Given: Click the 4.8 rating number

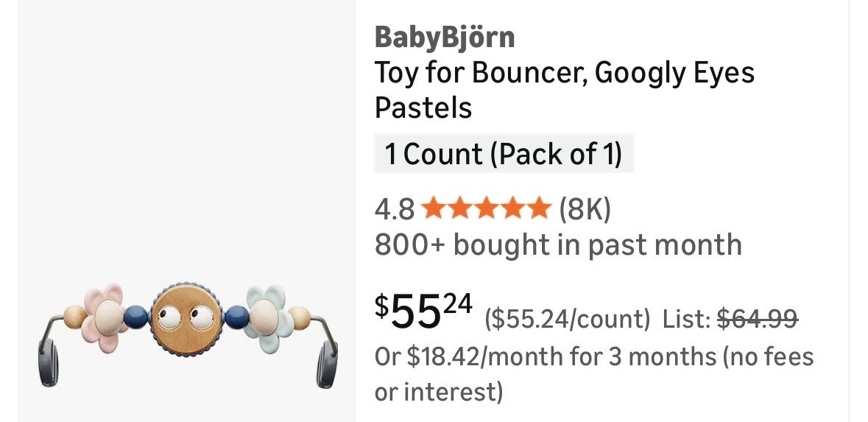Looking at the screenshot, I should click(394, 210).
